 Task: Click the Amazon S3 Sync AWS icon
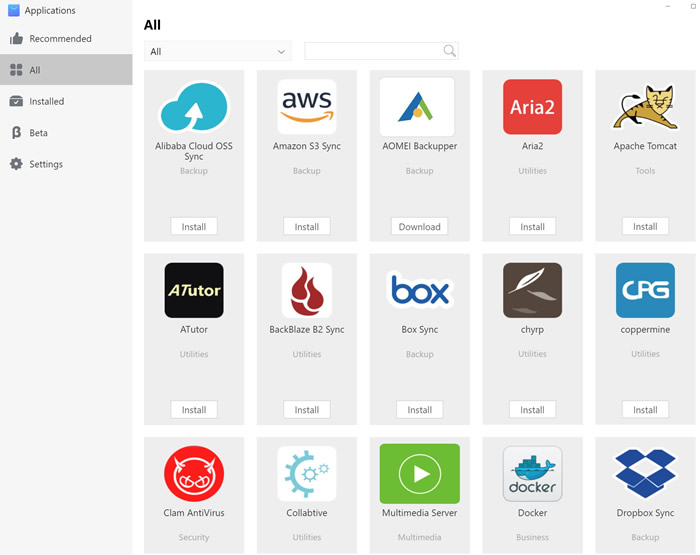pos(307,107)
